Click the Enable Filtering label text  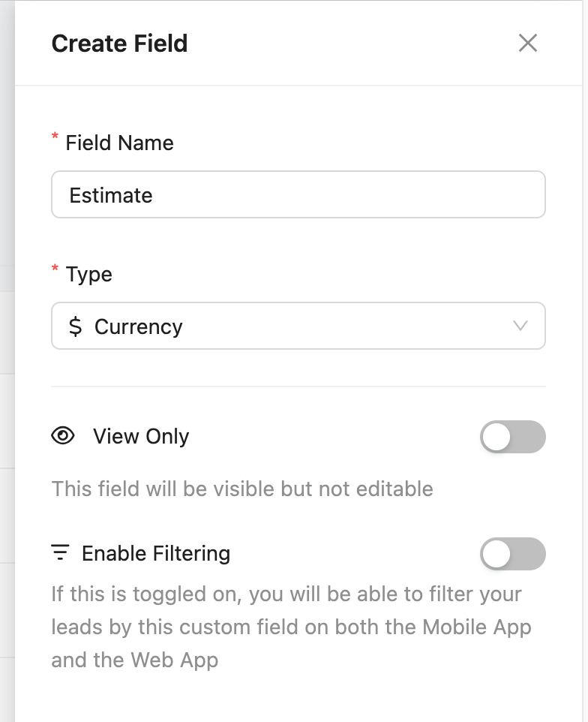click(x=156, y=553)
